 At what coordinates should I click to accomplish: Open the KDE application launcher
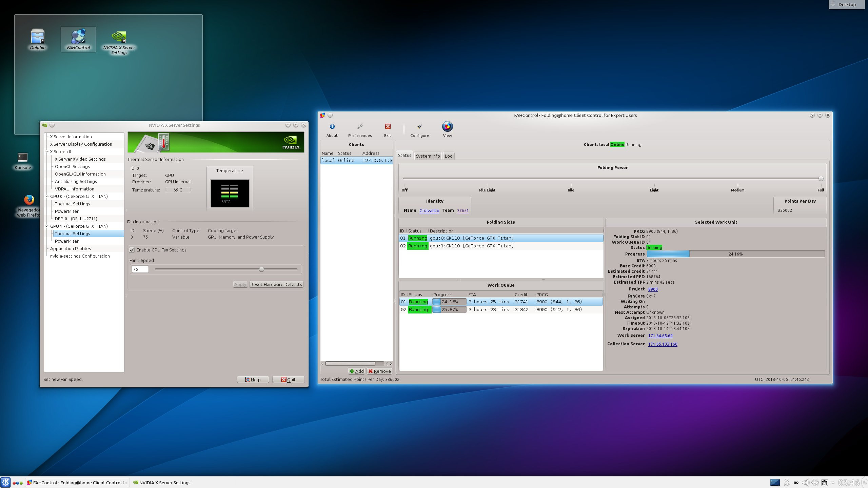(x=5, y=482)
